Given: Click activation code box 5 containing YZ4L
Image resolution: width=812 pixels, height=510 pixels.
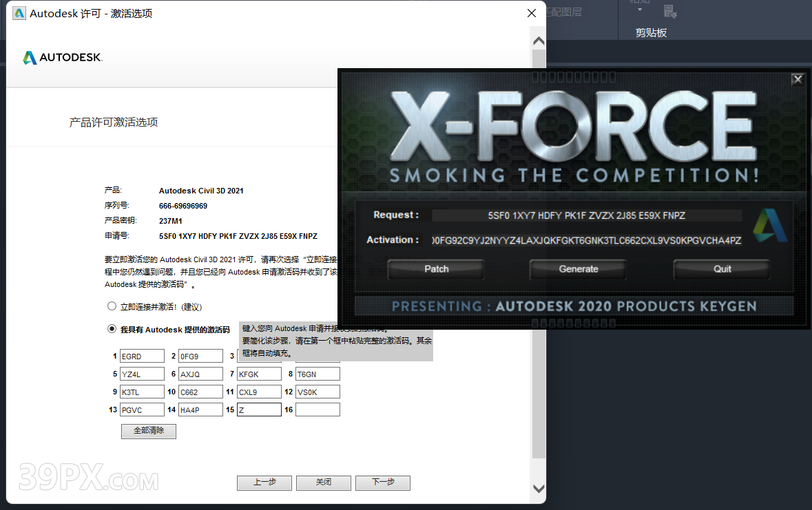Looking at the screenshot, I should point(142,374).
